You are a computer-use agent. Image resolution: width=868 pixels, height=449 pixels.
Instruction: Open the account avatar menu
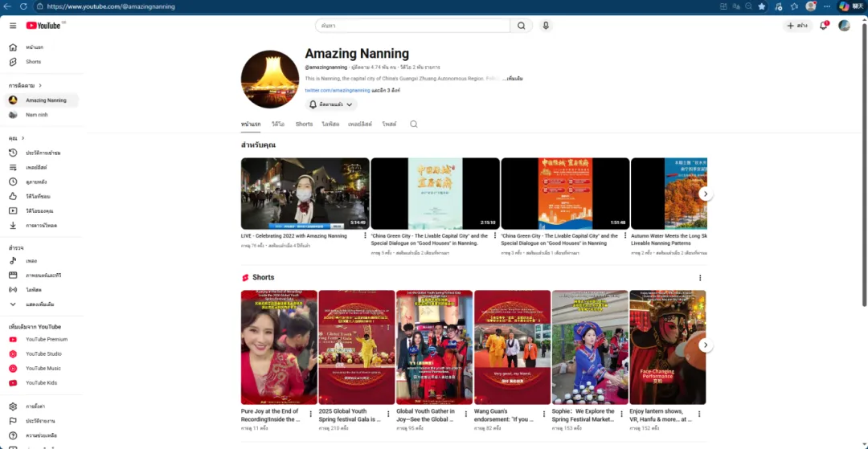point(844,26)
